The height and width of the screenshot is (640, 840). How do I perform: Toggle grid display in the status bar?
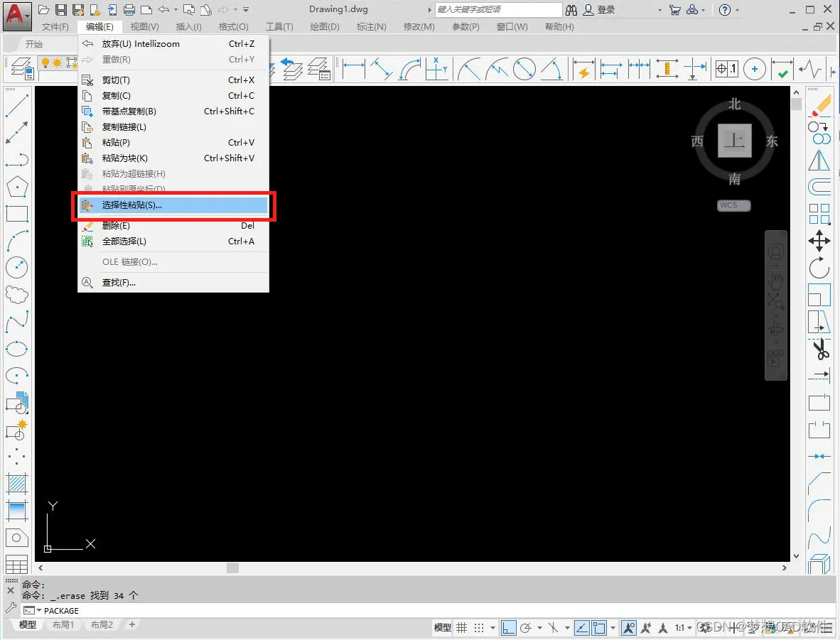(x=462, y=628)
